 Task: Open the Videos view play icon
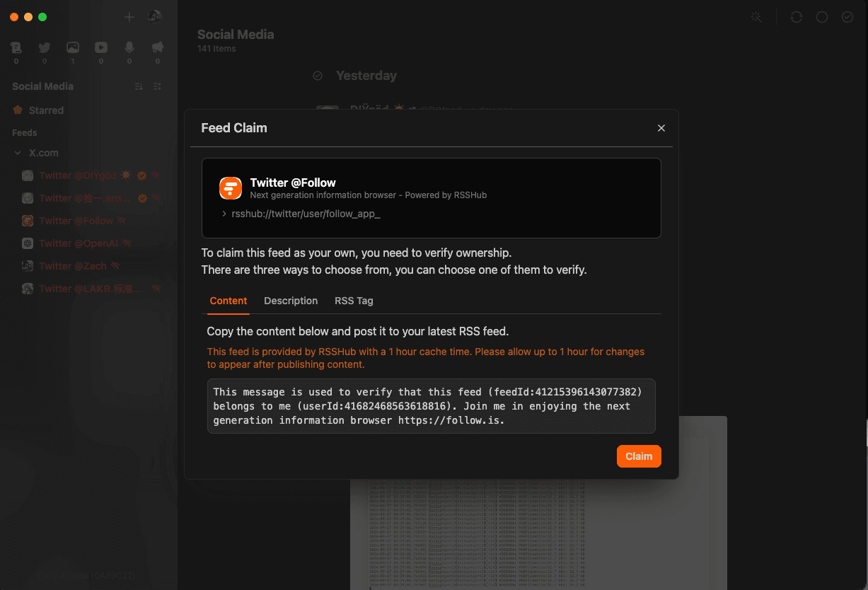(101, 48)
